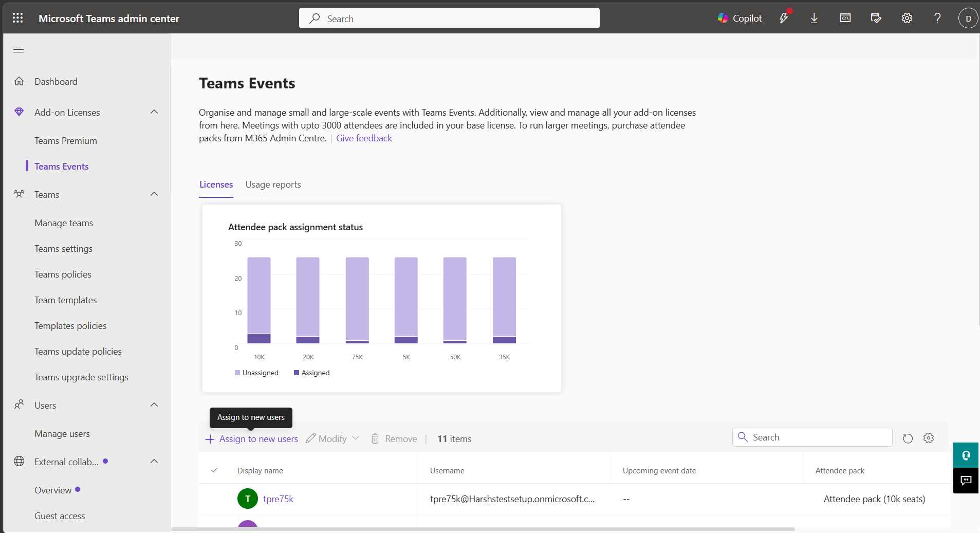Open the Give feedback link

pyautogui.click(x=364, y=138)
